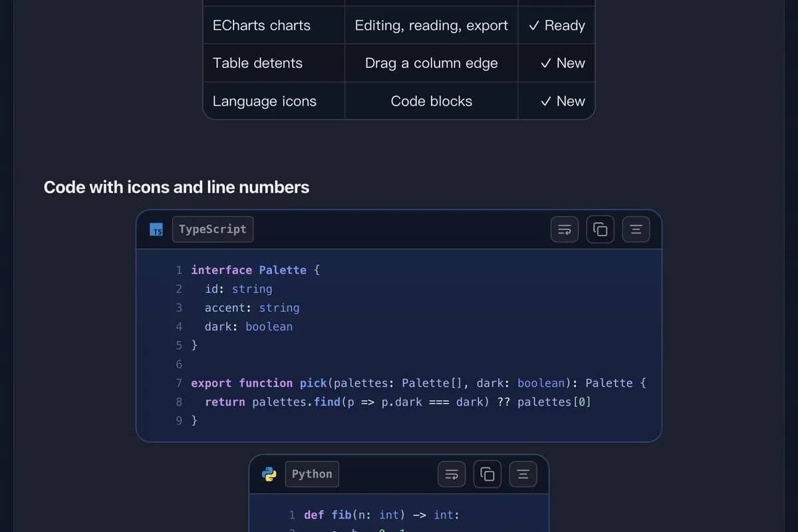Click the 'Code blocks' table cell
Screen dimensions: 798x532
(432, 101)
